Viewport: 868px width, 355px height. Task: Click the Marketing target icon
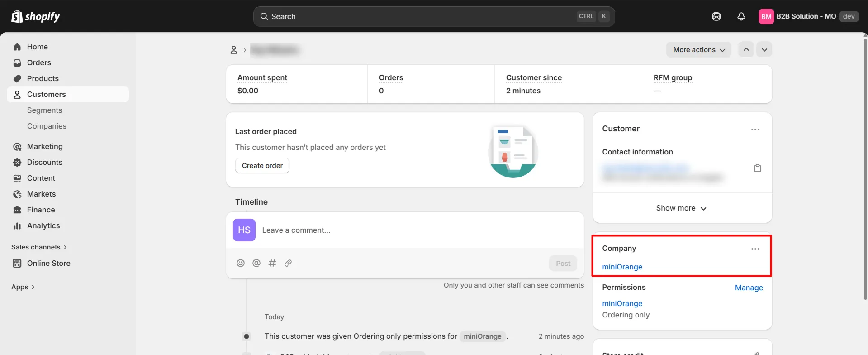pos(17,147)
